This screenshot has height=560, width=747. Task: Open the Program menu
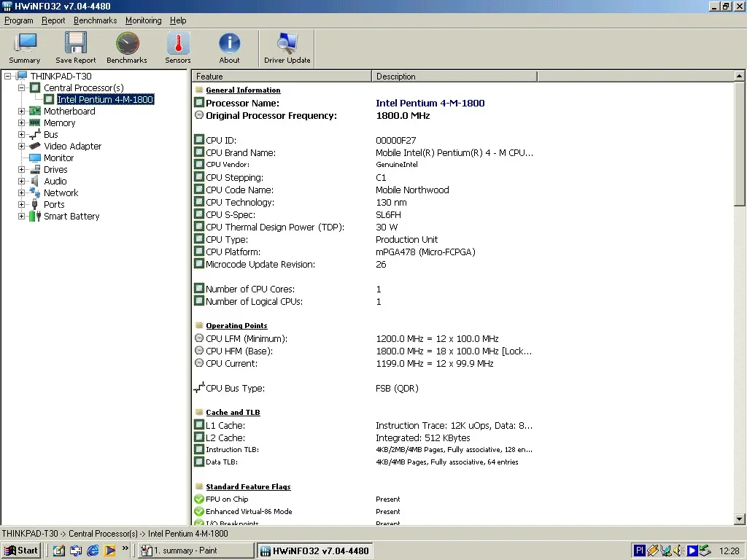18,20
